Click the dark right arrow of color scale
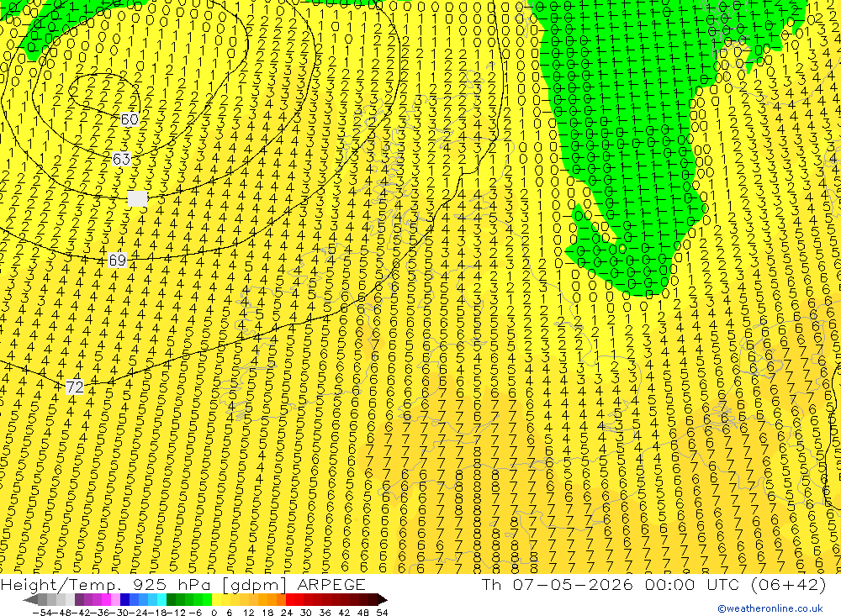 [x=382, y=600]
